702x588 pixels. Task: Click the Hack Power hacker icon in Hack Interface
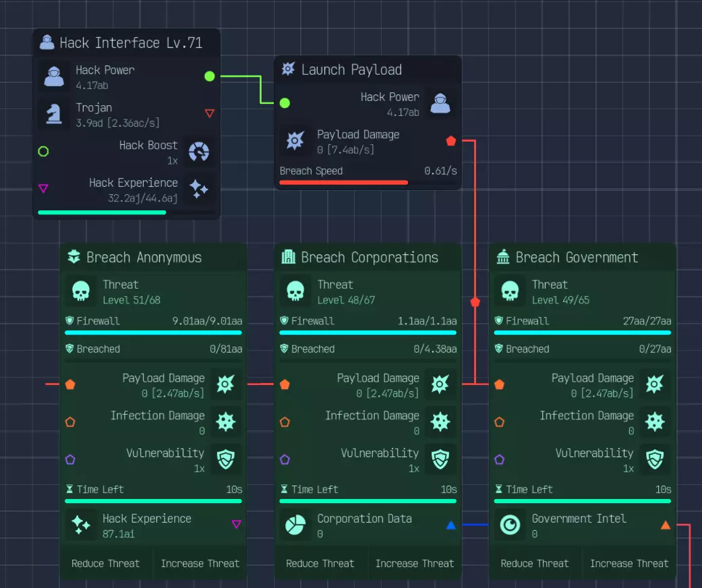[x=54, y=77]
